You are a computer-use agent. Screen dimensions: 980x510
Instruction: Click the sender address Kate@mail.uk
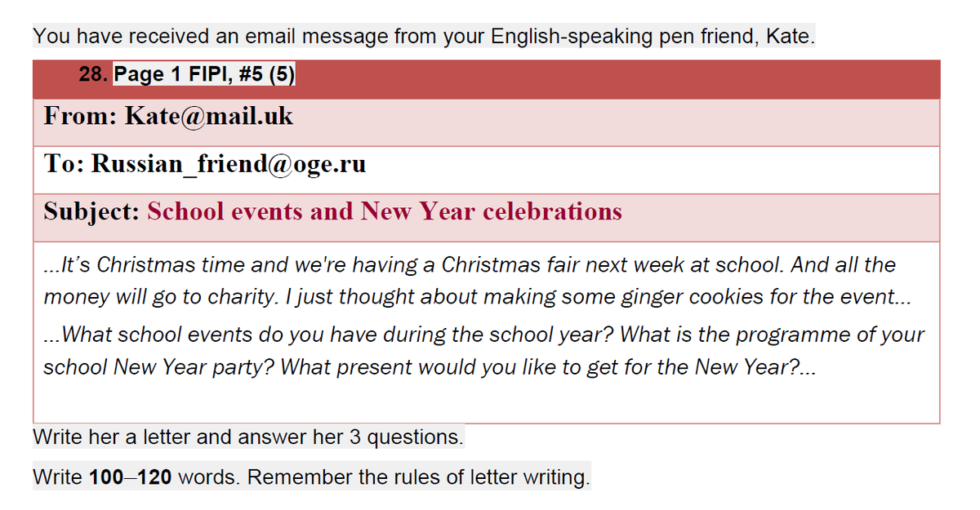tap(208, 116)
